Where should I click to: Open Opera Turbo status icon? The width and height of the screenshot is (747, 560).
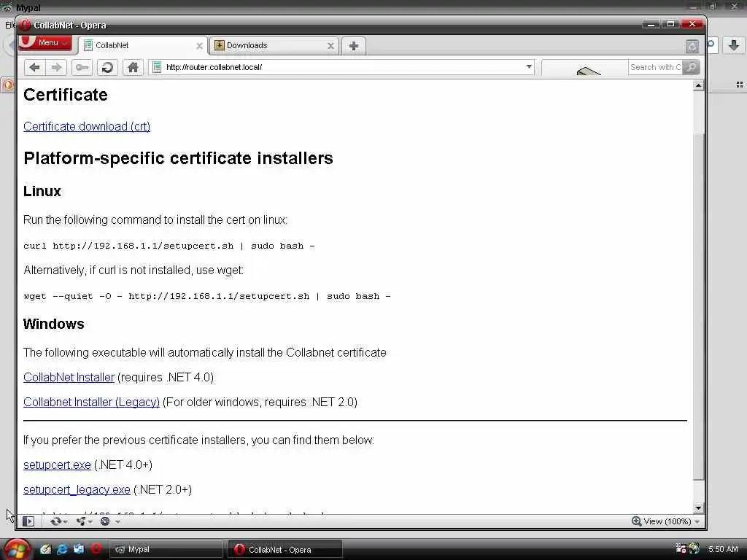click(x=105, y=521)
